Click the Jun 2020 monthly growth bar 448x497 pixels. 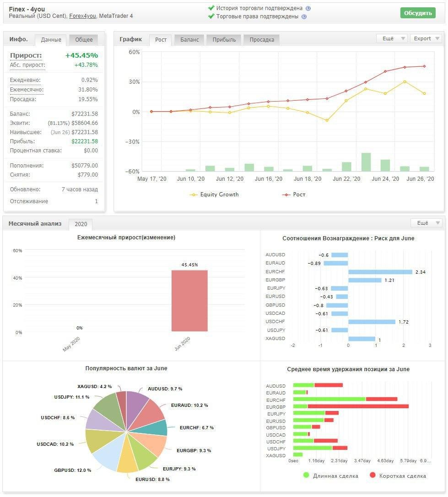(189, 301)
